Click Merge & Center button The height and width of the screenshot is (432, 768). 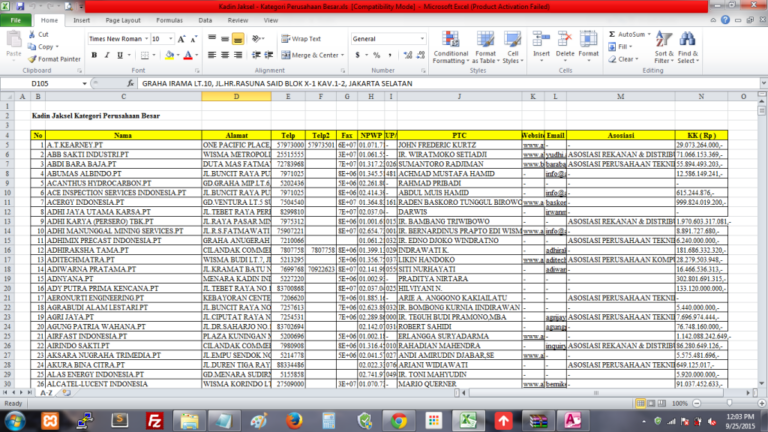click(x=310, y=55)
